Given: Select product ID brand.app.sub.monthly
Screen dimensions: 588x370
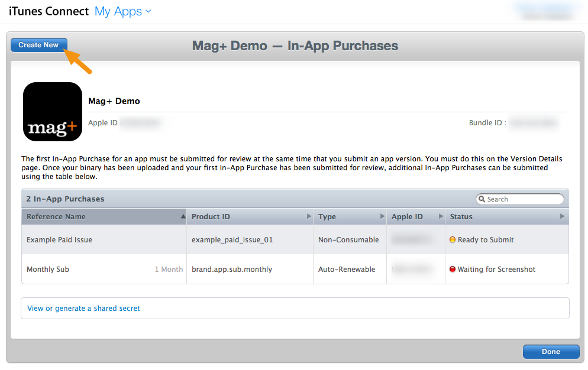Looking at the screenshot, I should pyautogui.click(x=232, y=269).
